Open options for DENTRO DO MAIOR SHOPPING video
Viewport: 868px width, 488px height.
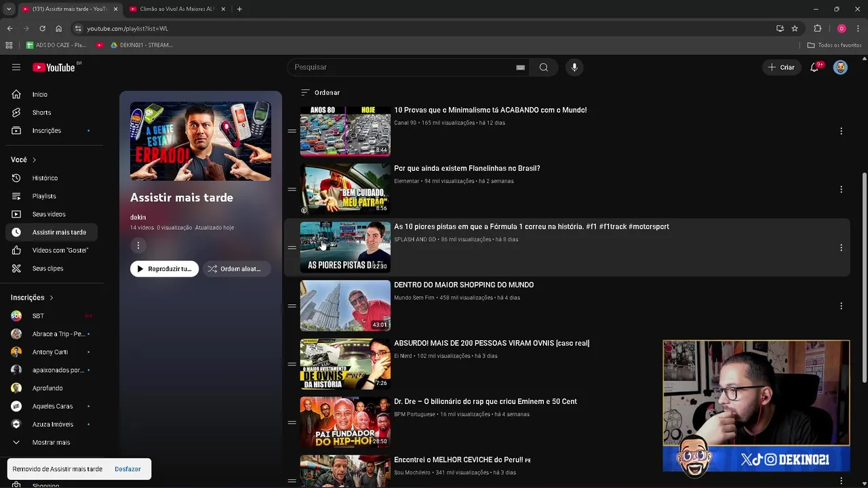pyautogui.click(x=841, y=306)
